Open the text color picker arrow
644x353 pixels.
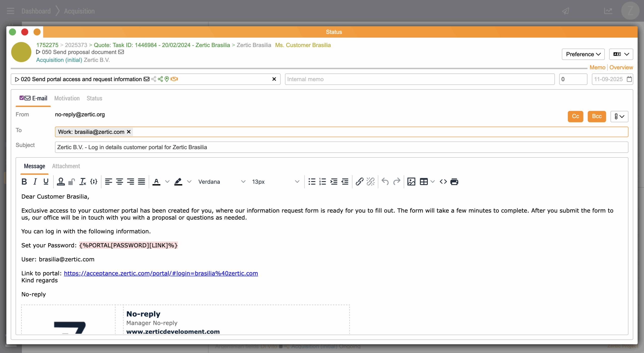click(167, 181)
